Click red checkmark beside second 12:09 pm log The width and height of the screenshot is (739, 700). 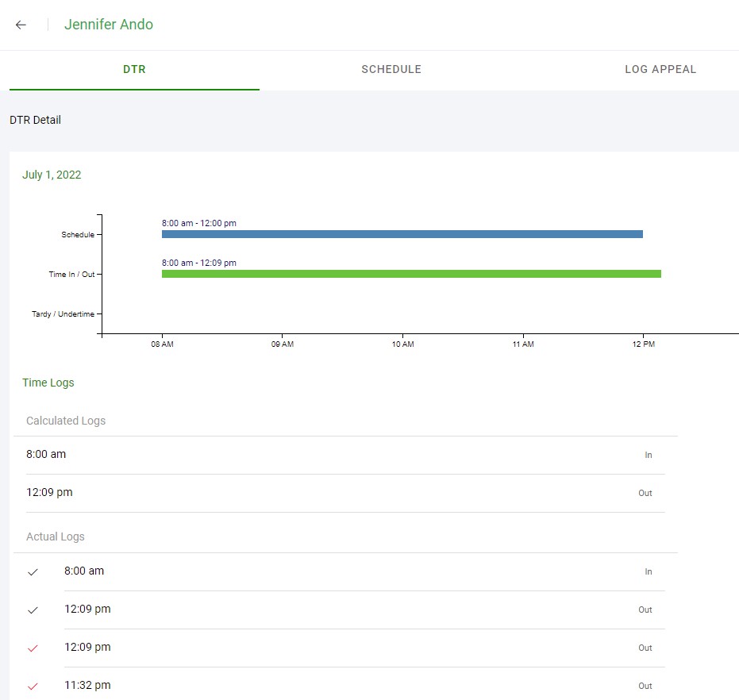click(x=33, y=648)
